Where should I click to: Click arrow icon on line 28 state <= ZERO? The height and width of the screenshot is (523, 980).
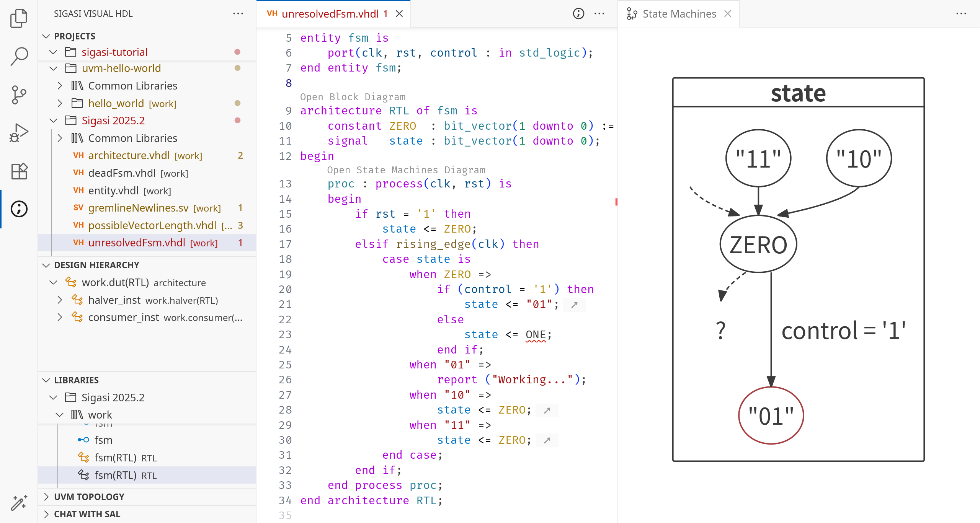click(547, 410)
